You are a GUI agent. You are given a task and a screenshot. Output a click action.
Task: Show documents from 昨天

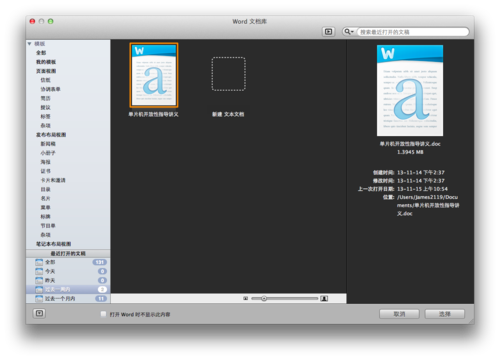68,280
